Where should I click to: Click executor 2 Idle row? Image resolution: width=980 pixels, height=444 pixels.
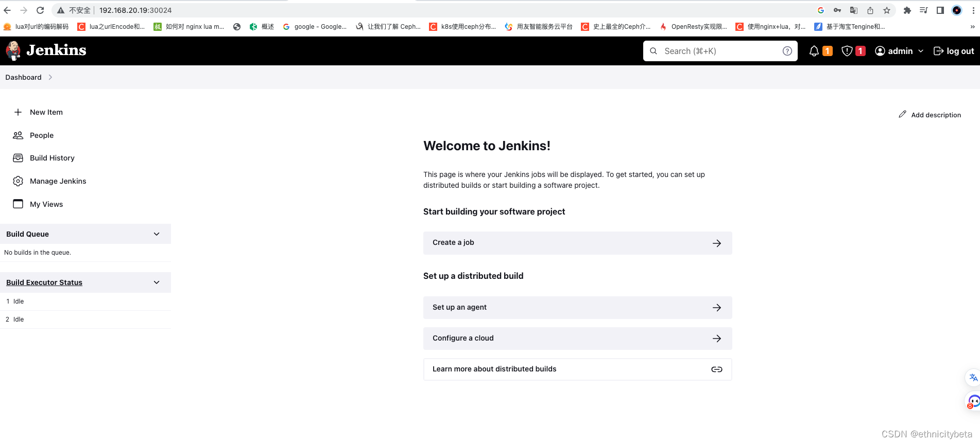pyautogui.click(x=85, y=319)
